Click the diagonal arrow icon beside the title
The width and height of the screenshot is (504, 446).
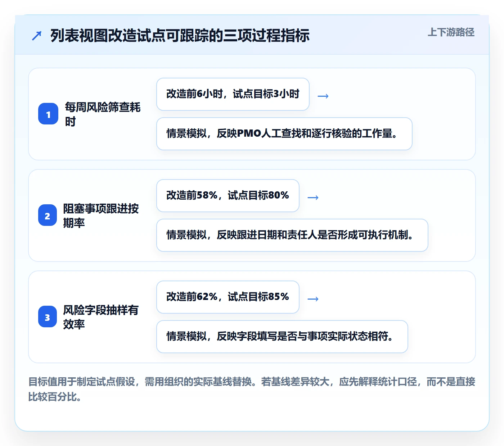[x=37, y=36]
